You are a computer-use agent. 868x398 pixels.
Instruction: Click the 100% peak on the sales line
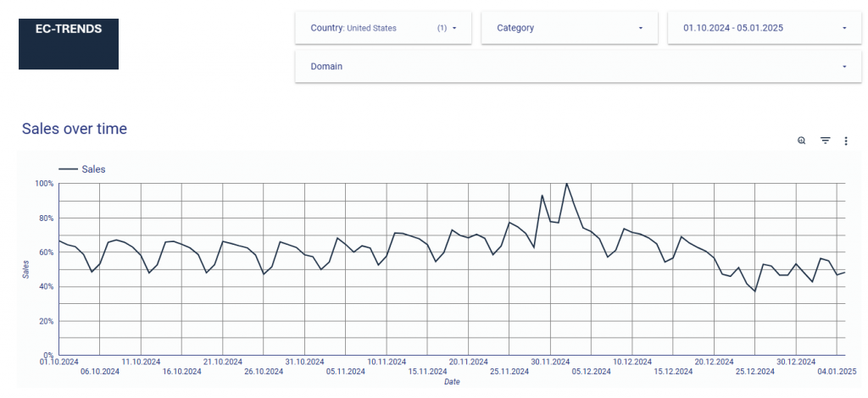(566, 184)
